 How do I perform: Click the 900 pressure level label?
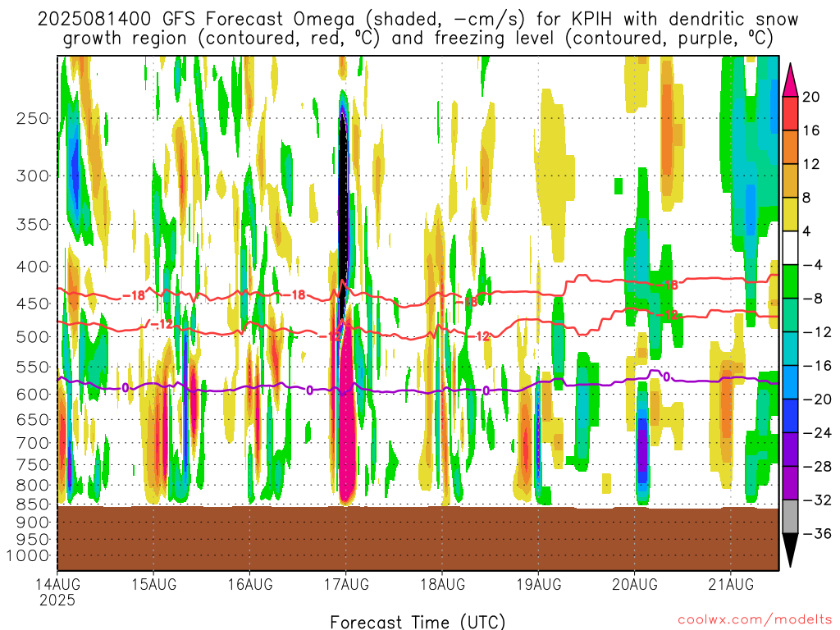point(32,523)
